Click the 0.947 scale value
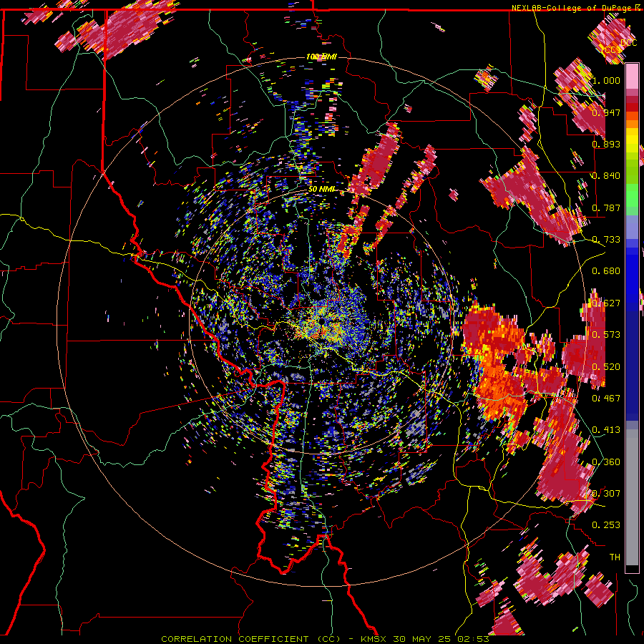Screen dimensions: 644x644 coord(606,112)
